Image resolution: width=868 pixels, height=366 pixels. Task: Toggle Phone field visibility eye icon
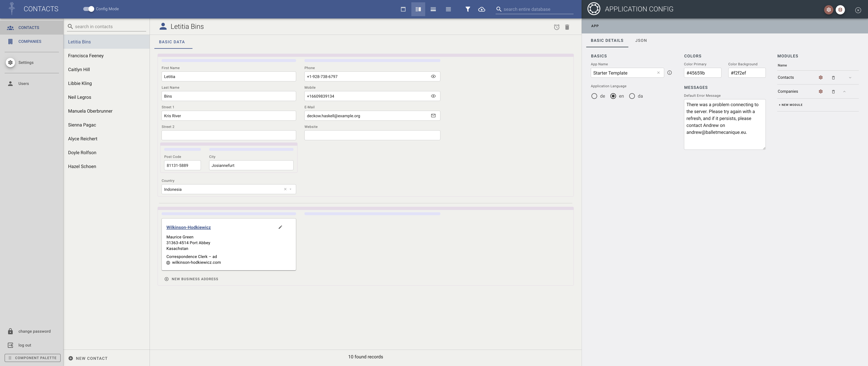click(433, 76)
